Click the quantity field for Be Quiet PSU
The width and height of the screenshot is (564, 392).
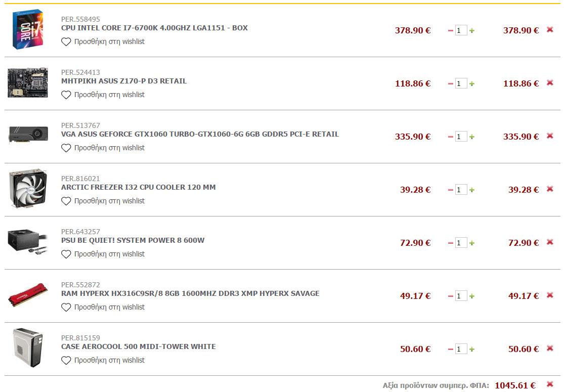click(x=460, y=243)
